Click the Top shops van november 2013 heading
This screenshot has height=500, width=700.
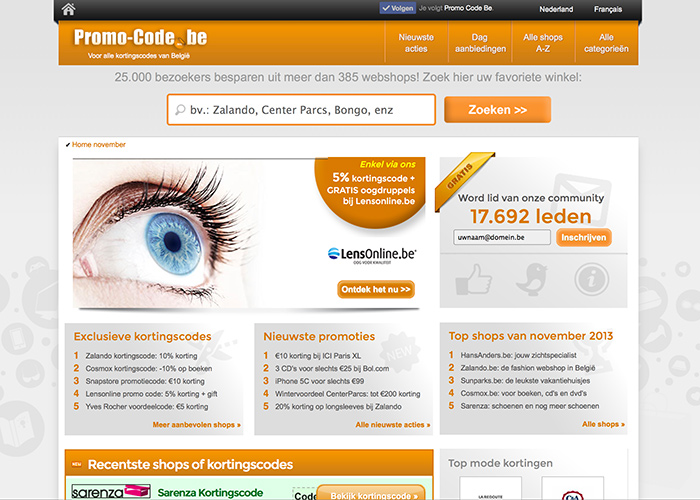pos(531,336)
